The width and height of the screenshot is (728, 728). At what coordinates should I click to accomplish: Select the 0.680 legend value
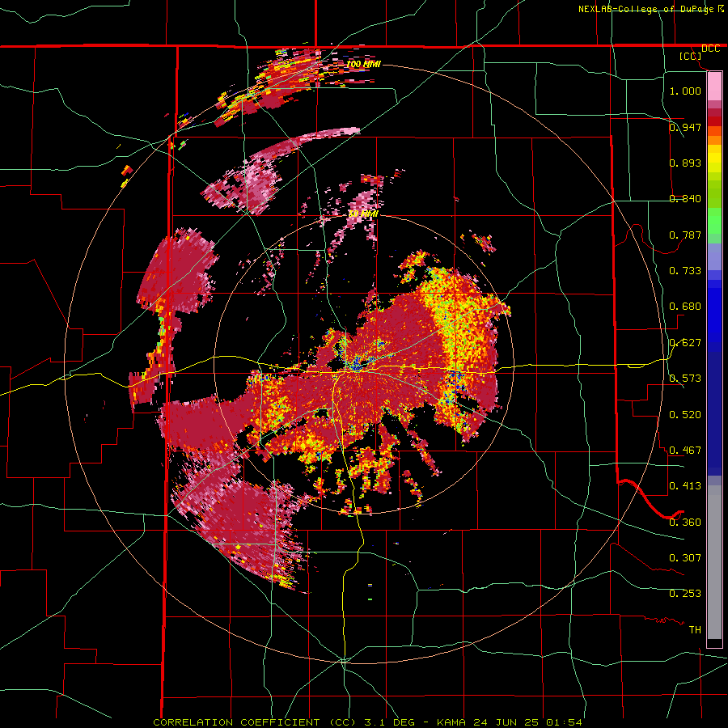click(685, 307)
